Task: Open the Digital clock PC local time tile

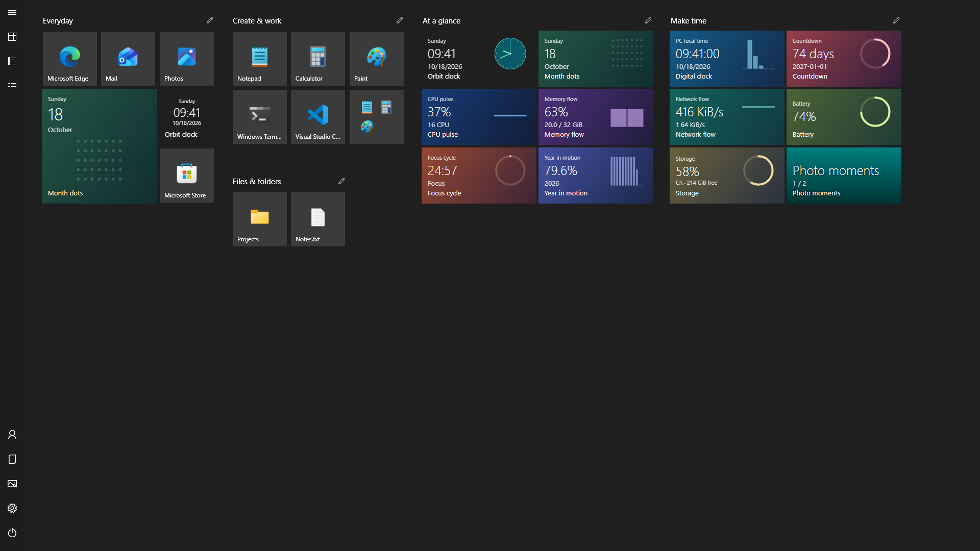Action: 727,59
